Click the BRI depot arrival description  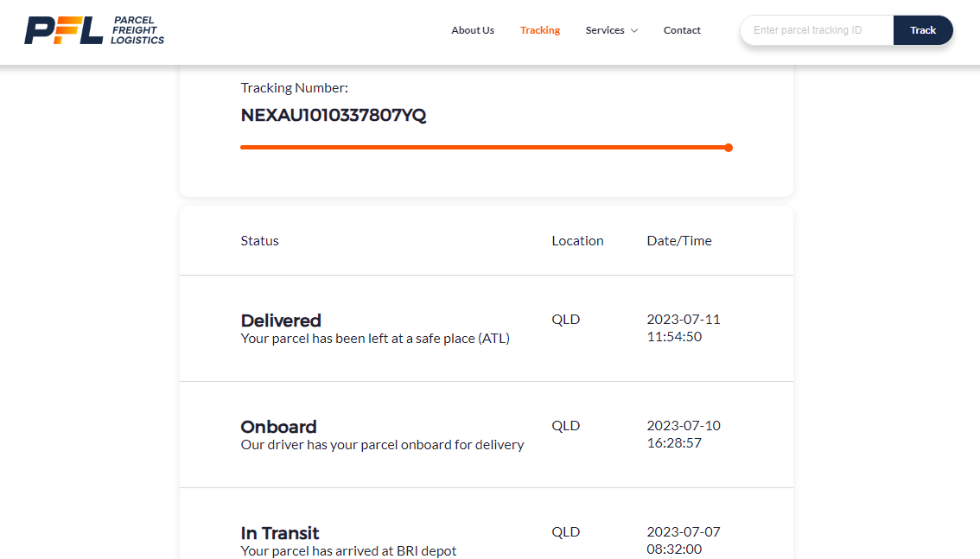coord(348,551)
